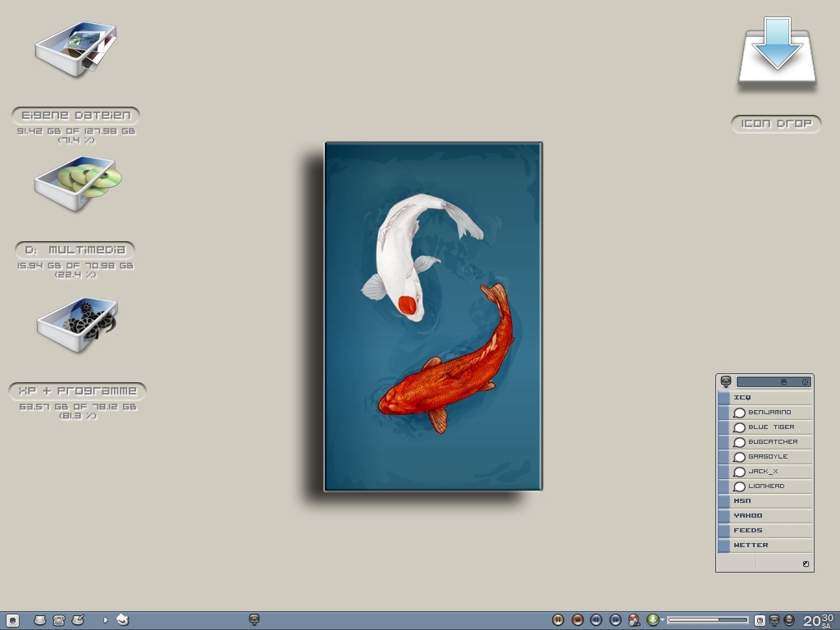Adjust the taskbar volume slider
840x630 pixels.
click(708, 620)
